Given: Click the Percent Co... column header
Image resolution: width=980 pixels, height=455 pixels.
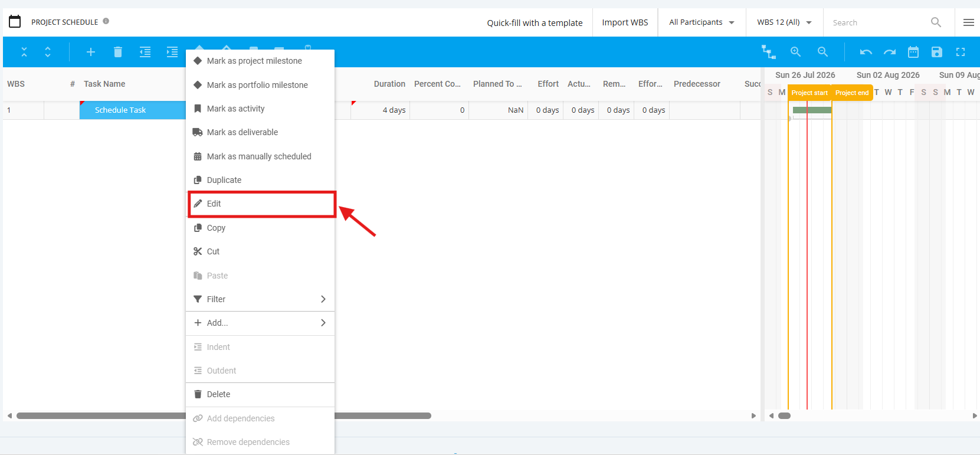Looking at the screenshot, I should point(437,84).
